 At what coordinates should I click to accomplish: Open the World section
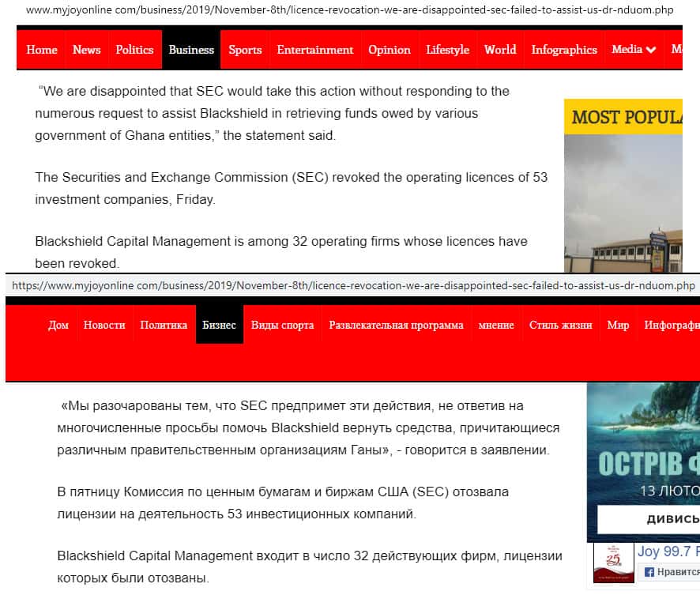(500, 50)
